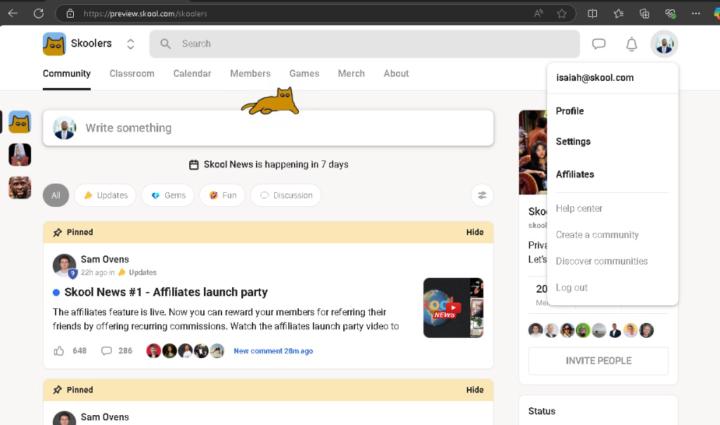Click browser address bar URL
Viewport: 720px width, 425px height.
145,13
